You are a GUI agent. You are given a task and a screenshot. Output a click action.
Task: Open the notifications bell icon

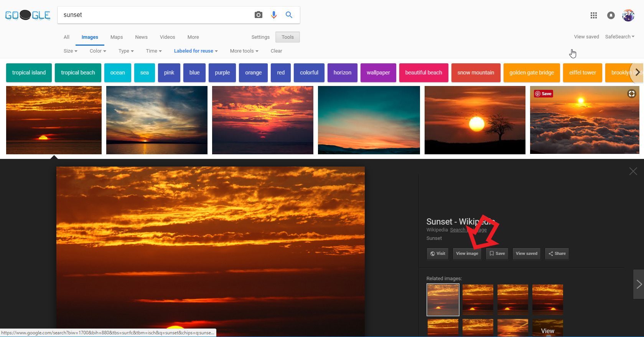coord(611,15)
